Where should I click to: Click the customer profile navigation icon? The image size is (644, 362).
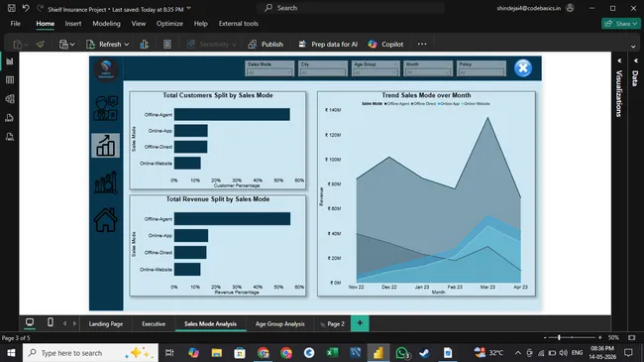tap(106, 108)
